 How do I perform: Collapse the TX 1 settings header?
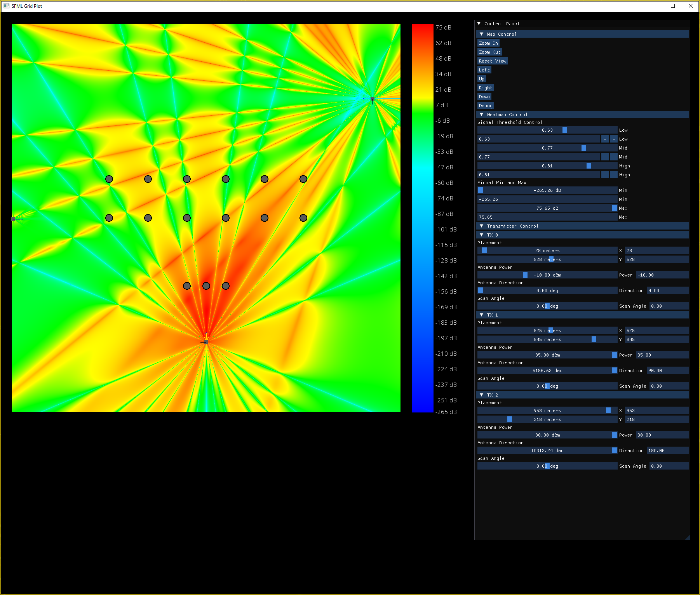[x=482, y=315]
